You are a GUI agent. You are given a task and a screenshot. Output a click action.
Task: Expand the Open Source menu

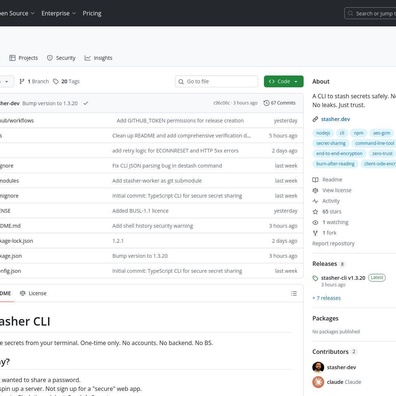coord(17,13)
